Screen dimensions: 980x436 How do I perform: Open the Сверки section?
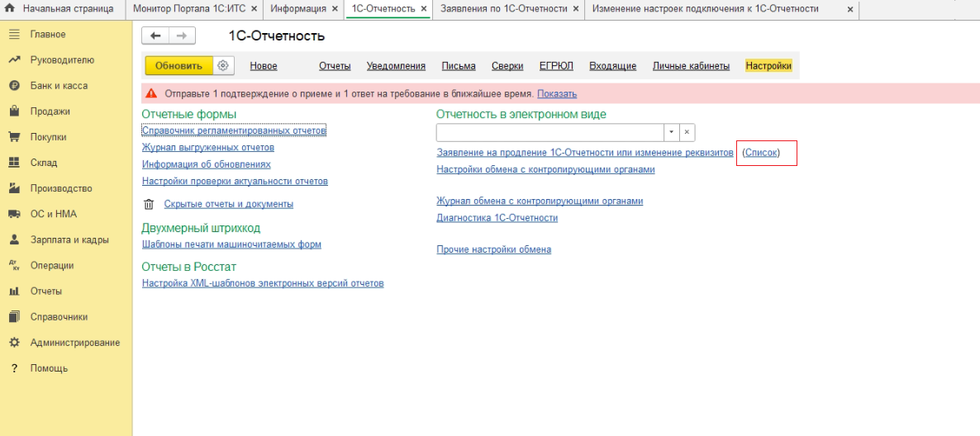507,65
